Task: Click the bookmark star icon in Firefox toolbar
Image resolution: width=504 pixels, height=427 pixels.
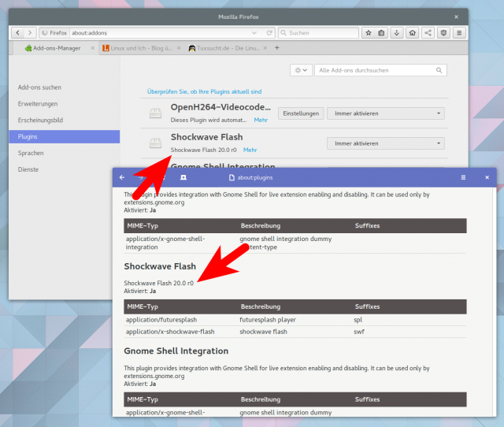Action: (368, 33)
